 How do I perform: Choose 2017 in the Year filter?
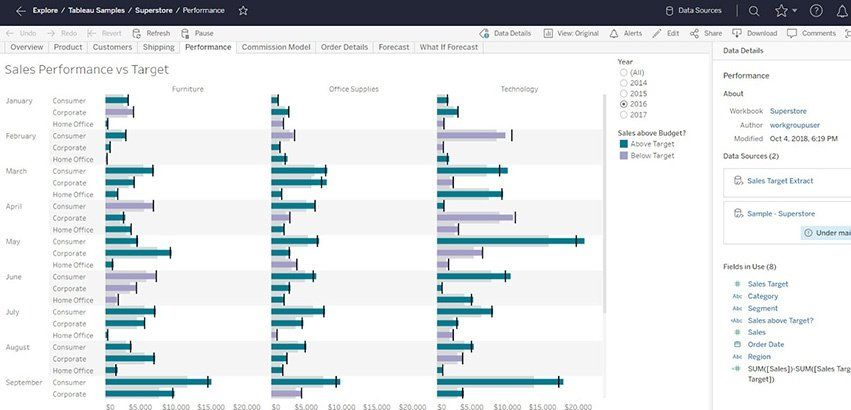click(x=624, y=114)
